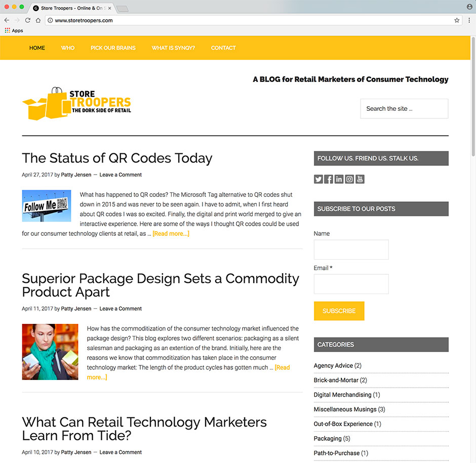Click the browser reload icon
This screenshot has width=476, height=463.
coord(28,20)
